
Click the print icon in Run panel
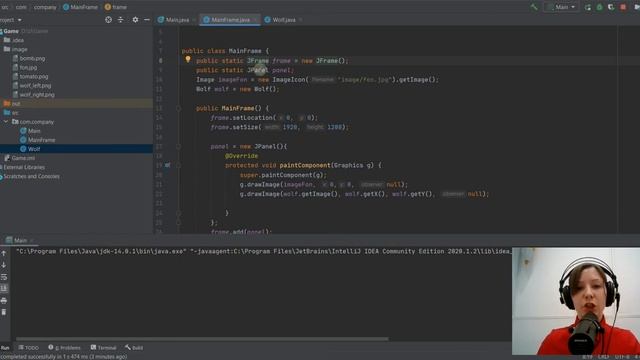4,301
